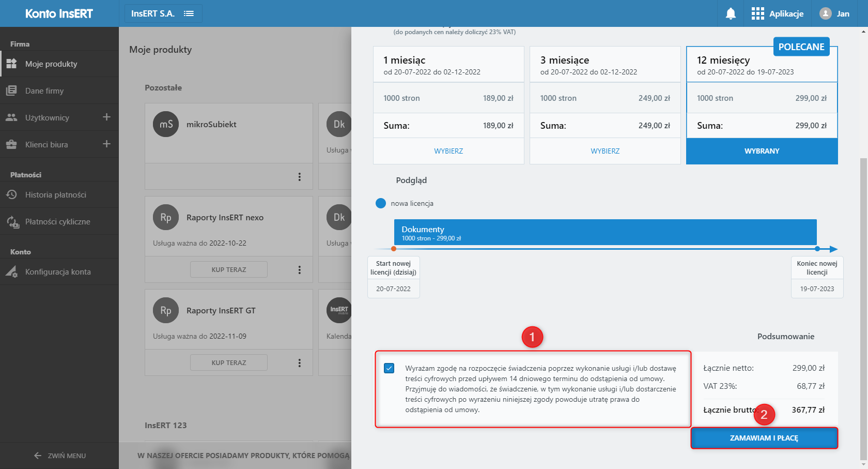Open the InsERT S.A. company list
Screen dimensions: 868x469
pyautogui.click(x=163, y=13)
